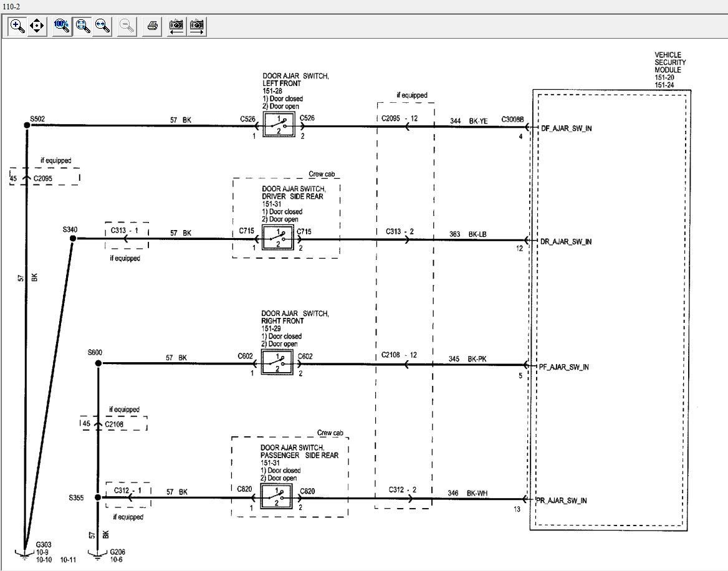Viewport: 728px width, 571px height.
Task: Click the greyed zoom out magnifier
Action: pos(127,26)
